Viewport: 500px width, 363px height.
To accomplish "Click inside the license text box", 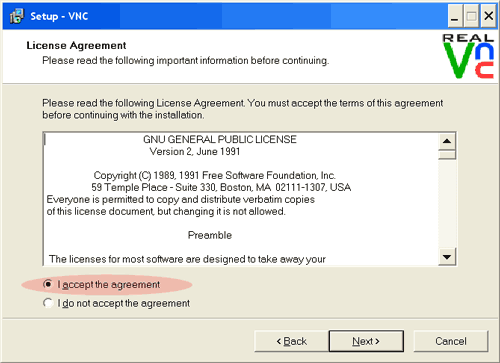I will tap(241, 199).
